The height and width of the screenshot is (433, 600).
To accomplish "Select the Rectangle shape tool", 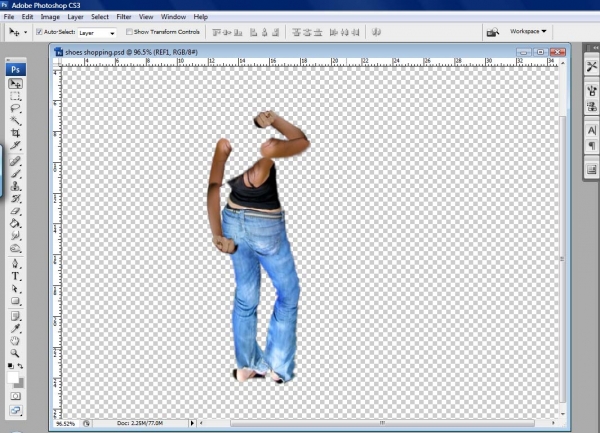I will (15, 301).
